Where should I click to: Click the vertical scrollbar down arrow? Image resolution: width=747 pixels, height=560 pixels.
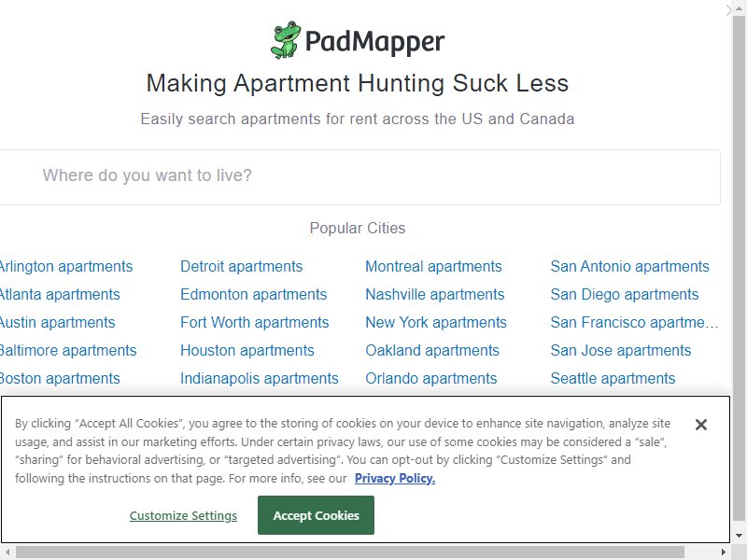pos(739,536)
